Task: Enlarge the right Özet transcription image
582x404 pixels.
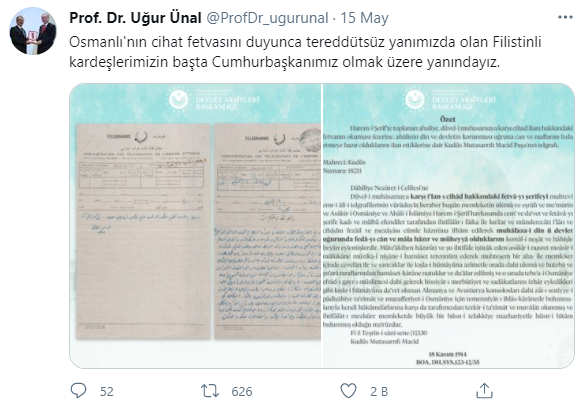Action: [x=448, y=226]
